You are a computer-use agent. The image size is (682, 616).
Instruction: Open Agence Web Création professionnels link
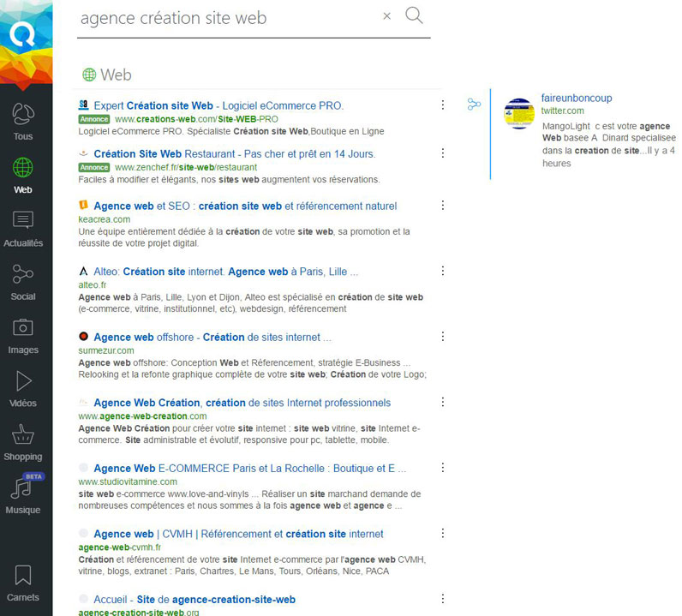(242, 403)
